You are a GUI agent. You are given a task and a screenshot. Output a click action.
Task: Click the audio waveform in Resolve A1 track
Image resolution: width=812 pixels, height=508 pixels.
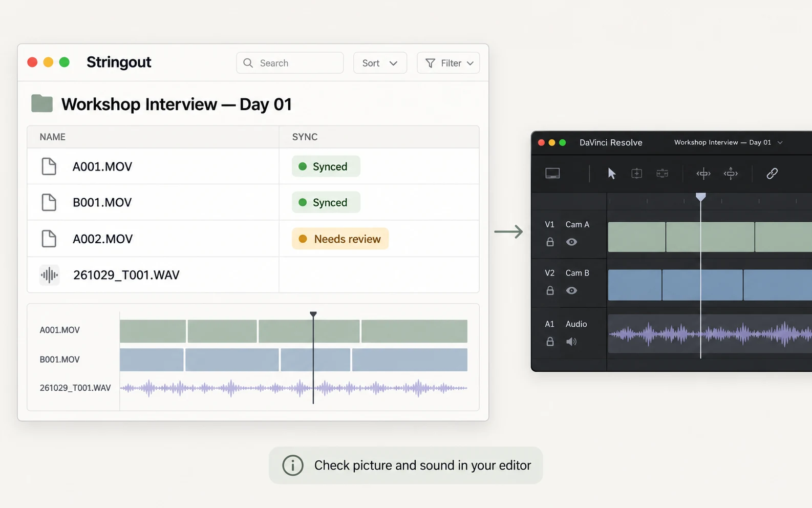click(x=710, y=334)
